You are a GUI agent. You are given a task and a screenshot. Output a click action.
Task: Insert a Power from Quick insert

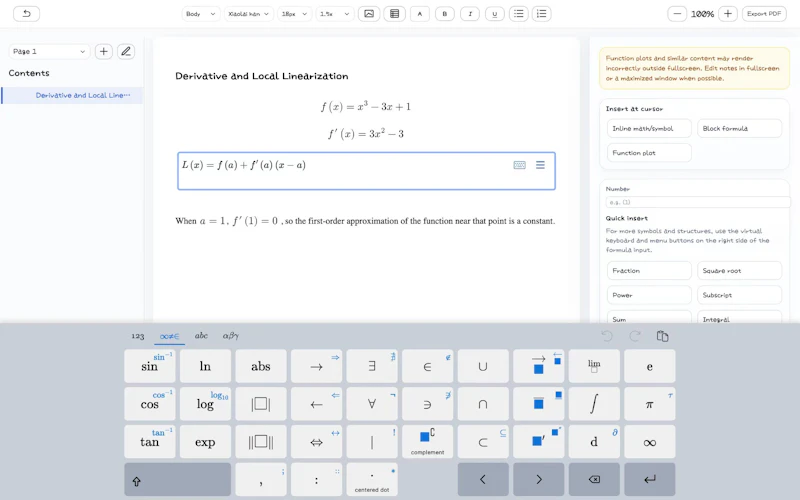click(649, 295)
